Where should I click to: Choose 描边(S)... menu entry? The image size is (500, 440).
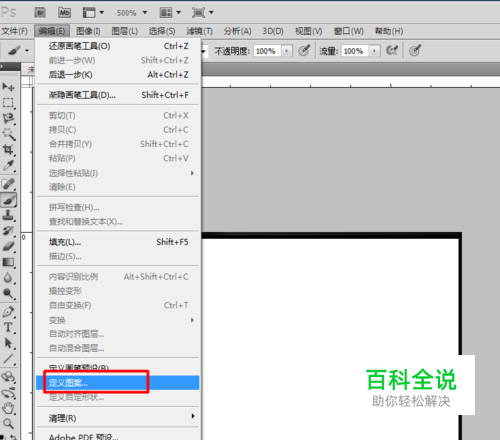(x=118, y=256)
